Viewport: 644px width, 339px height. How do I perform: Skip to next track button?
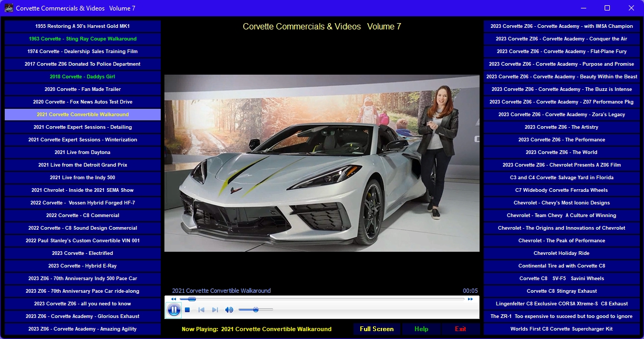click(x=215, y=310)
